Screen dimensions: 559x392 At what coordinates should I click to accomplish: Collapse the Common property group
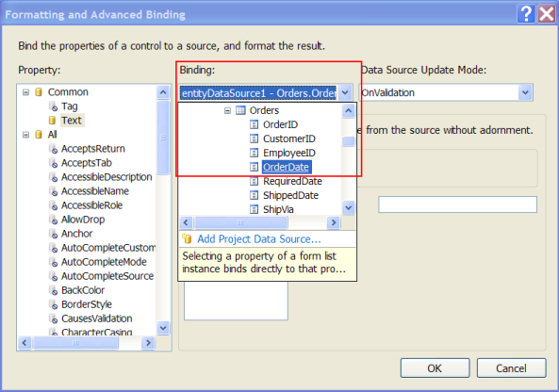point(25,92)
